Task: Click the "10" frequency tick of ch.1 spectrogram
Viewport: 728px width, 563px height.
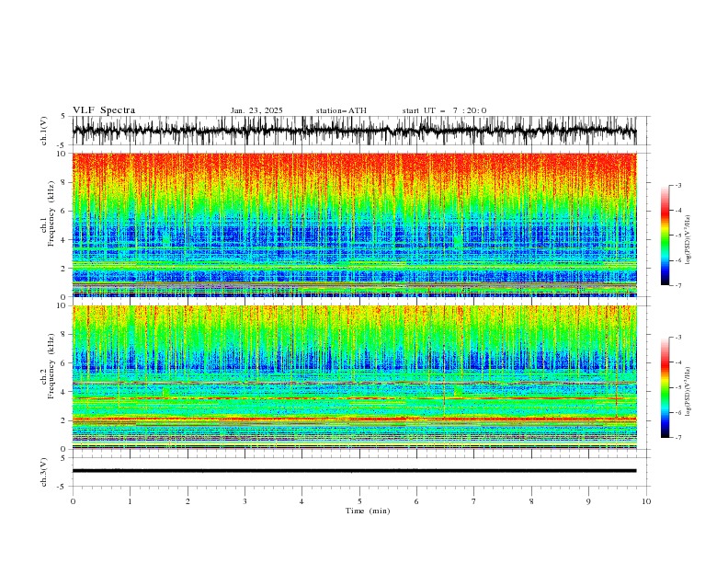Action: click(x=61, y=154)
